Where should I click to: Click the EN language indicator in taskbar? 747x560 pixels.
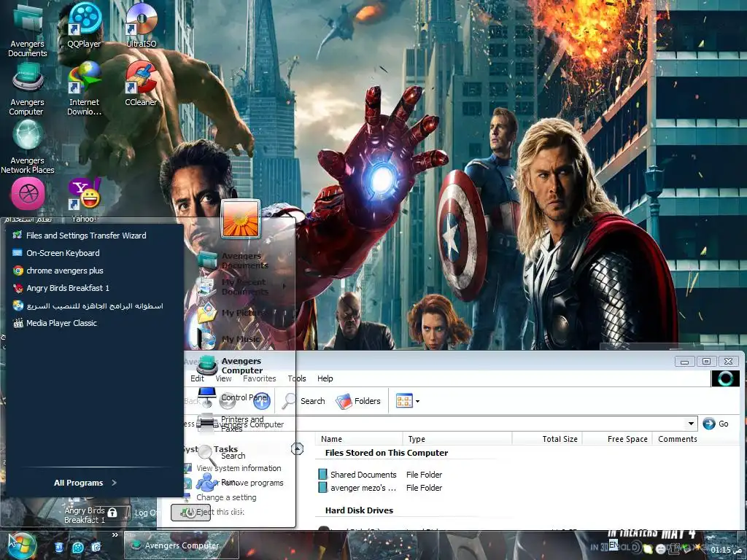click(x=614, y=545)
